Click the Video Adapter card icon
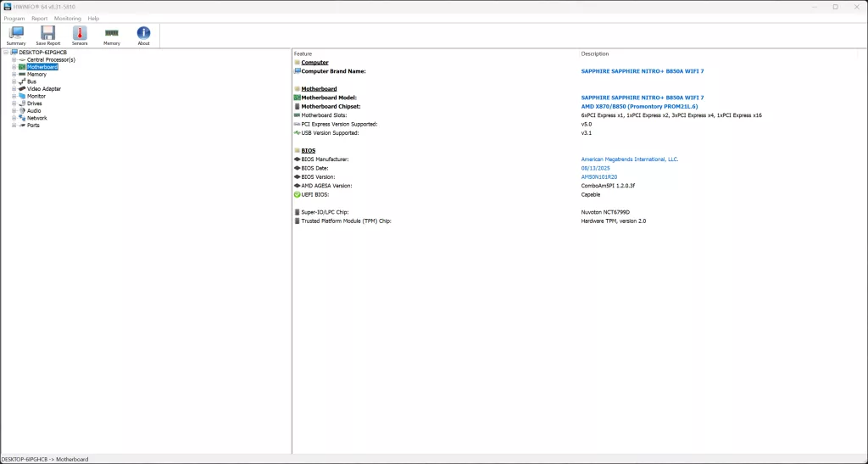868x464 pixels. 22,88
